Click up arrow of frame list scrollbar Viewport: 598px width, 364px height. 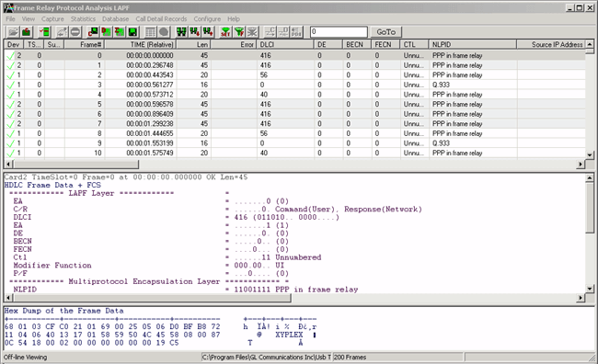click(590, 44)
